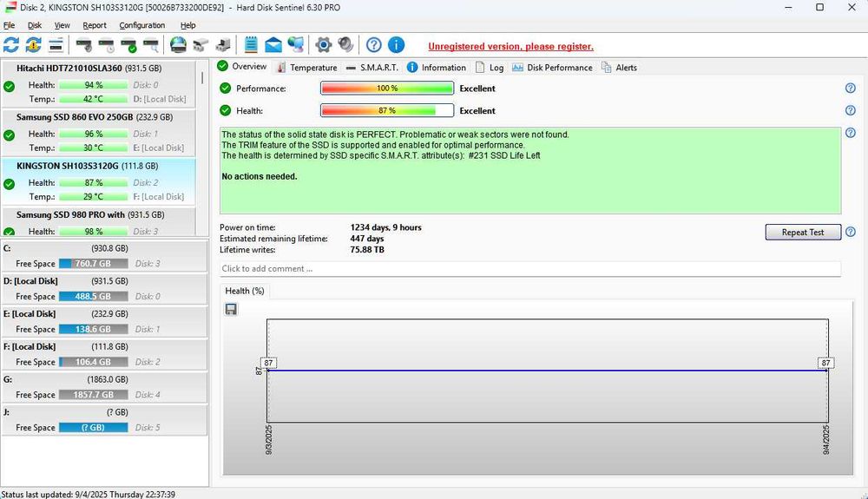Click the blue envelope email icon
This screenshot has width=868, height=499.
(x=273, y=45)
